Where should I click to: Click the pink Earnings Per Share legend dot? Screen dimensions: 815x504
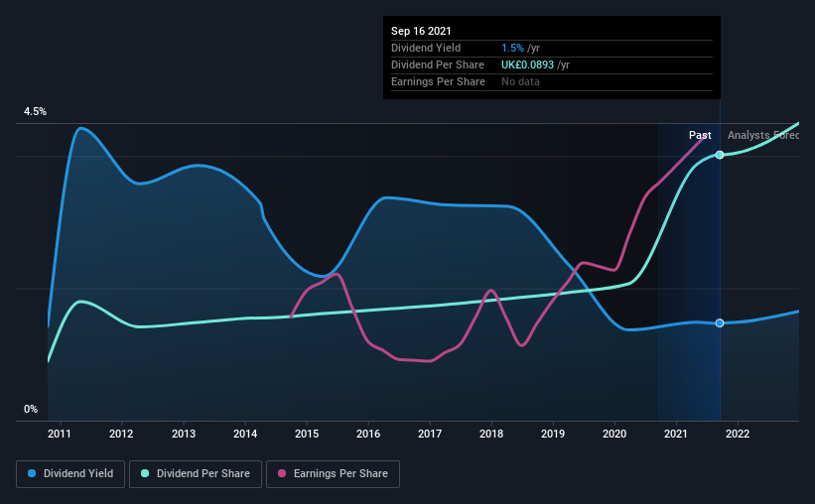click(282, 473)
